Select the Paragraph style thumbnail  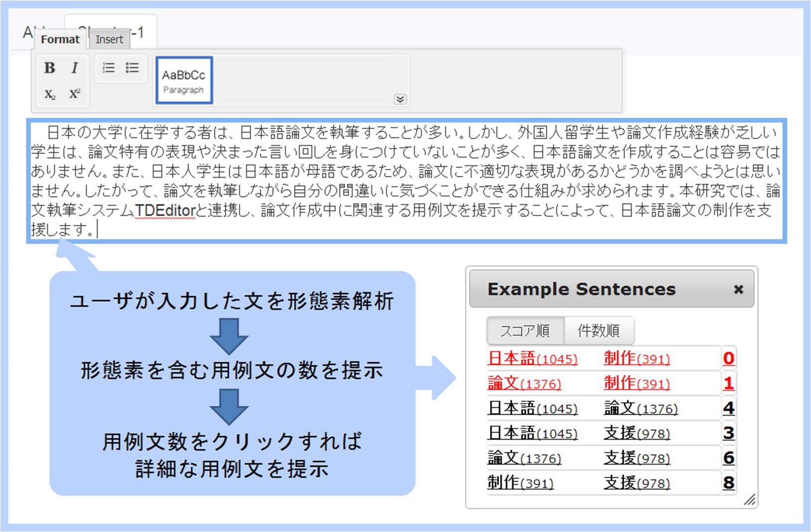click(184, 80)
